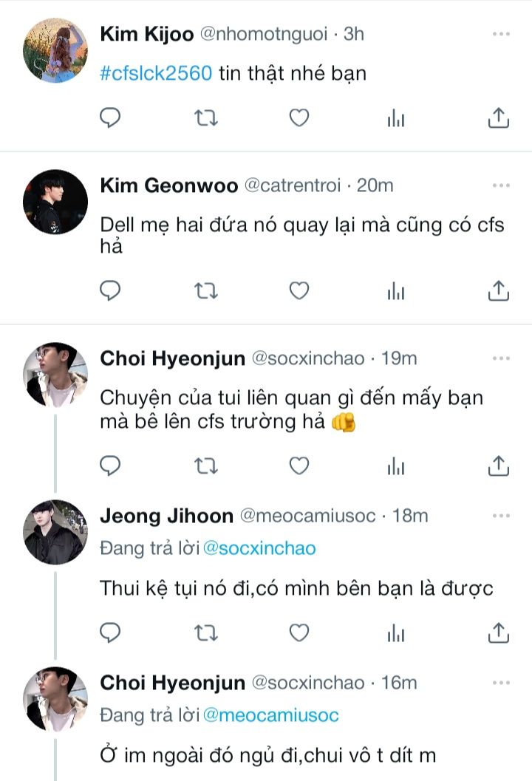View analytics for Jeong Jihoon's reply

coord(396,632)
